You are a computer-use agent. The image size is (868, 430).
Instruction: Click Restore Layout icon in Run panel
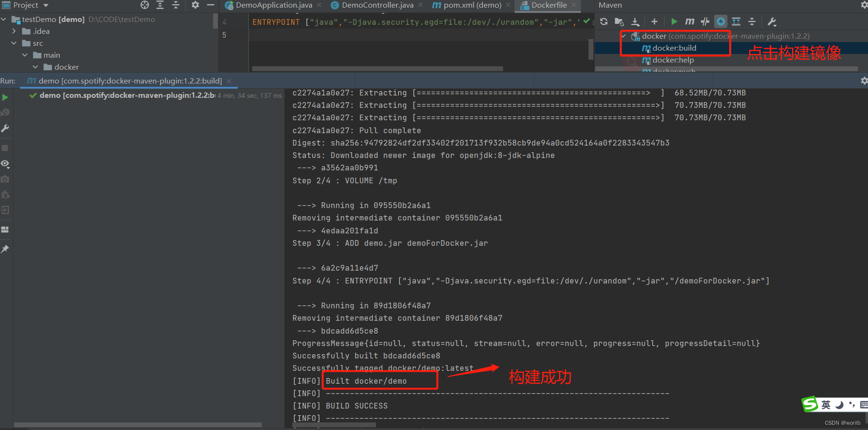click(x=5, y=230)
